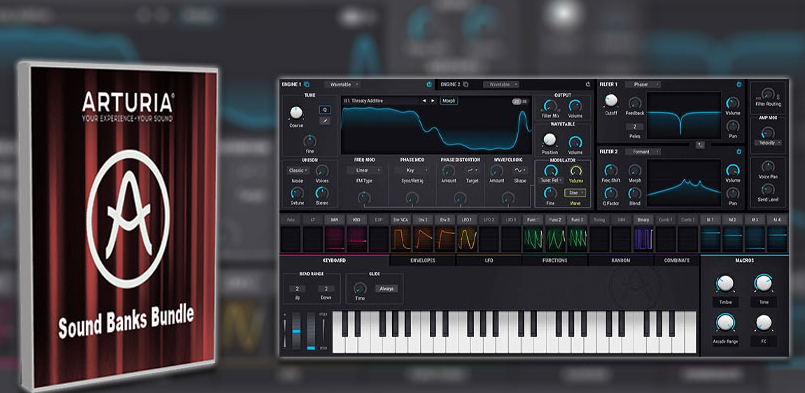
Task: Open Modulator Sine wave dropdown
Action: click(575, 193)
